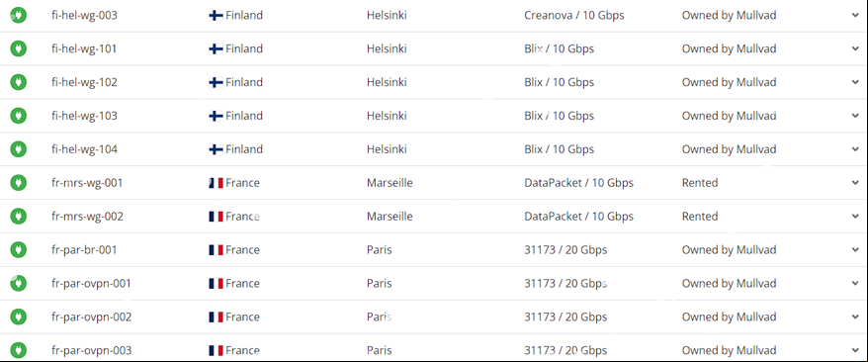Click the status icon of fr-par-ovpn-001
Image resolution: width=868 pixels, height=362 pixels.
(18, 284)
